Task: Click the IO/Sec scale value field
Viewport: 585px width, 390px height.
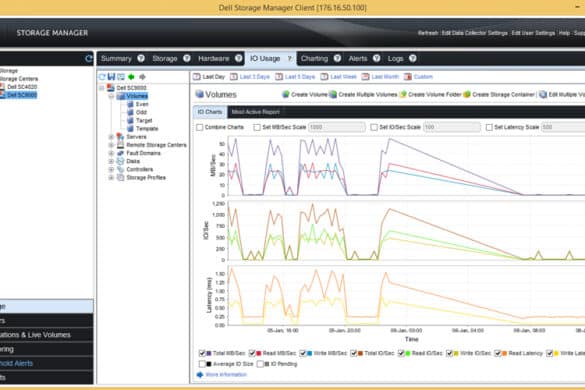Action: 452,127
